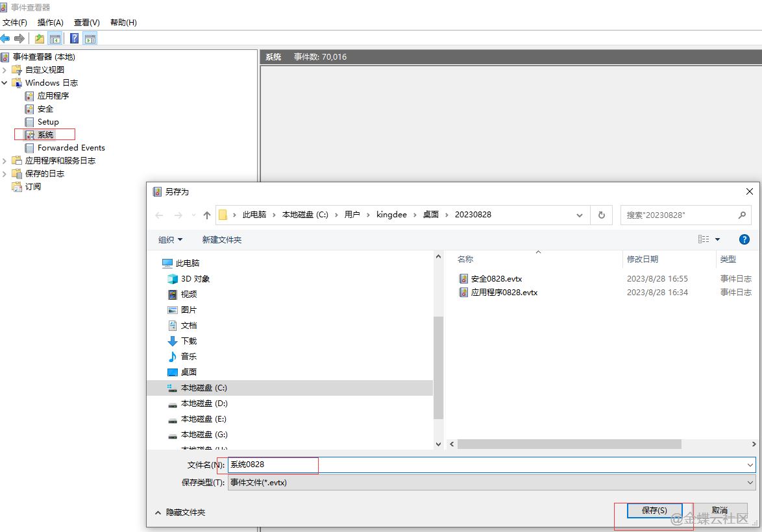Select the 安全0828.evtx file
The image size is (762, 532).
pos(496,278)
